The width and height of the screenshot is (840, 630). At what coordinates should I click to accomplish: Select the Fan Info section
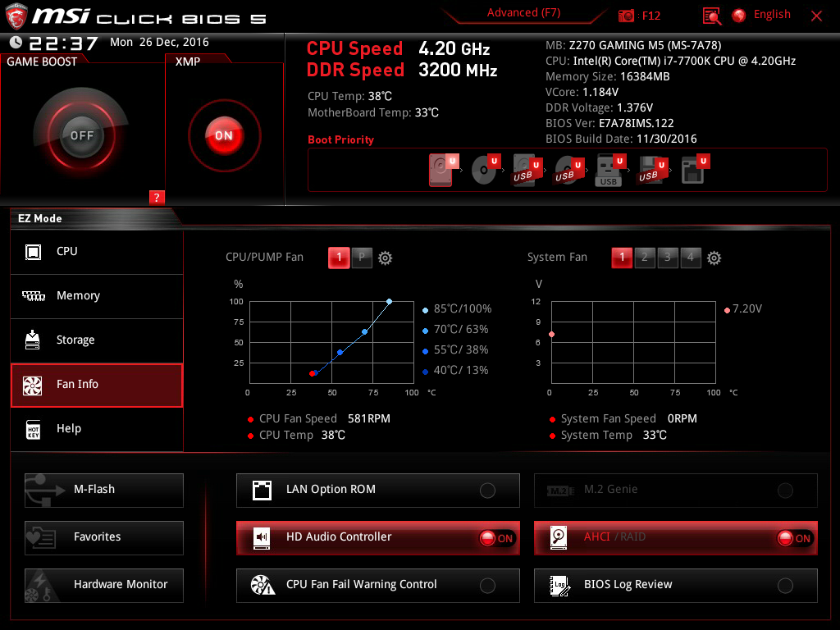point(97,386)
